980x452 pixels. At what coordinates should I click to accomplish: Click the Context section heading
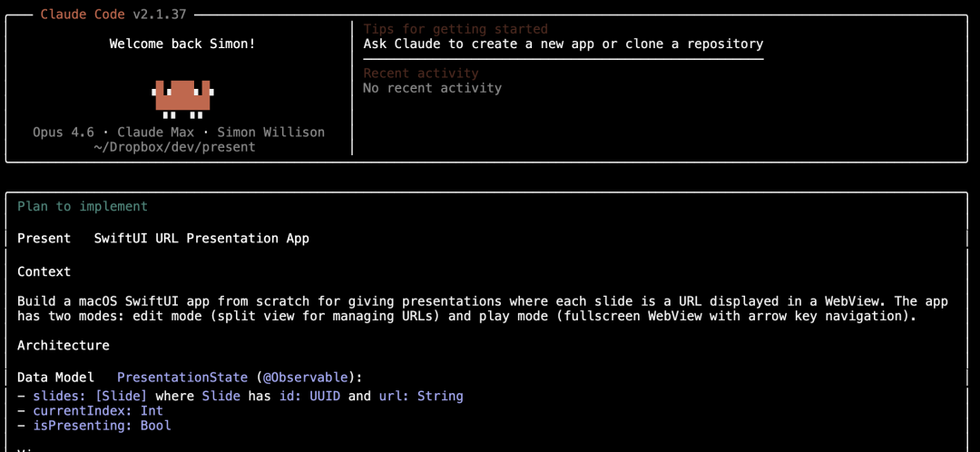[44, 271]
